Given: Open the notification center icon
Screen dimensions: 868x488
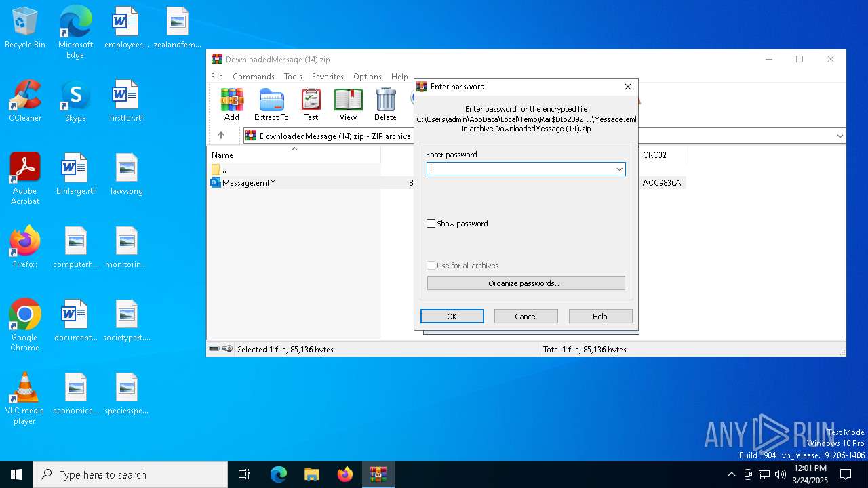Looking at the screenshot, I should tap(846, 474).
